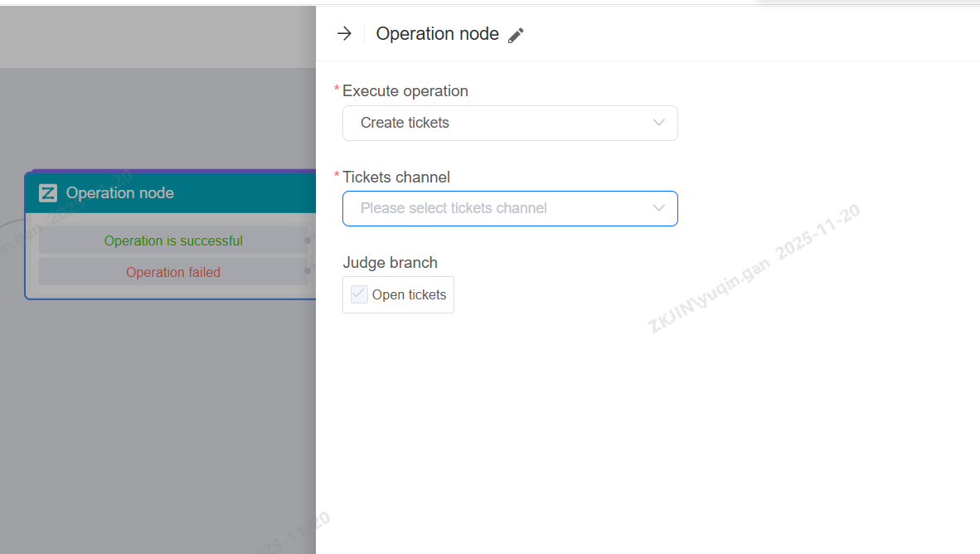Click the dimmed canvas below the node
The height and width of the screenshot is (554, 980).
pyautogui.click(x=158, y=415)
